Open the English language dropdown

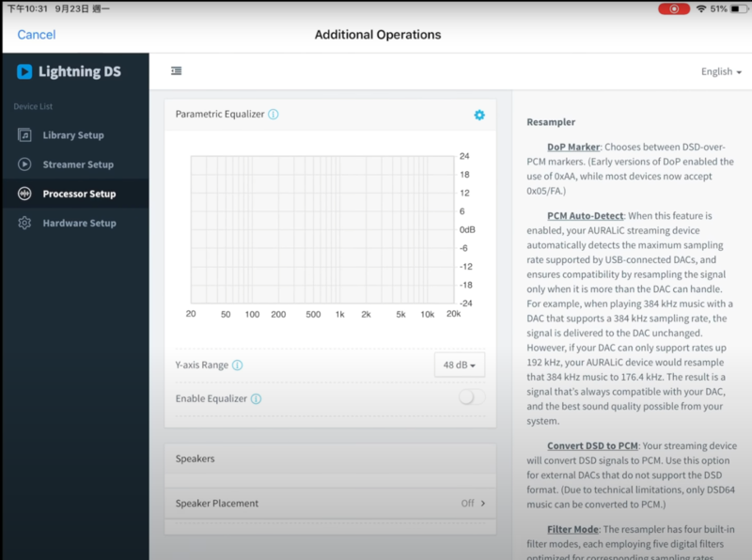721,72
